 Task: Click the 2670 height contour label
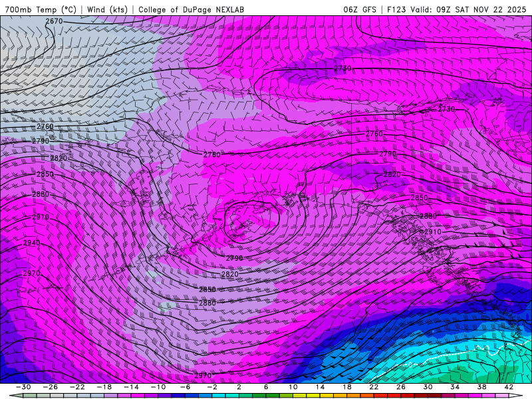click(55, 21)
